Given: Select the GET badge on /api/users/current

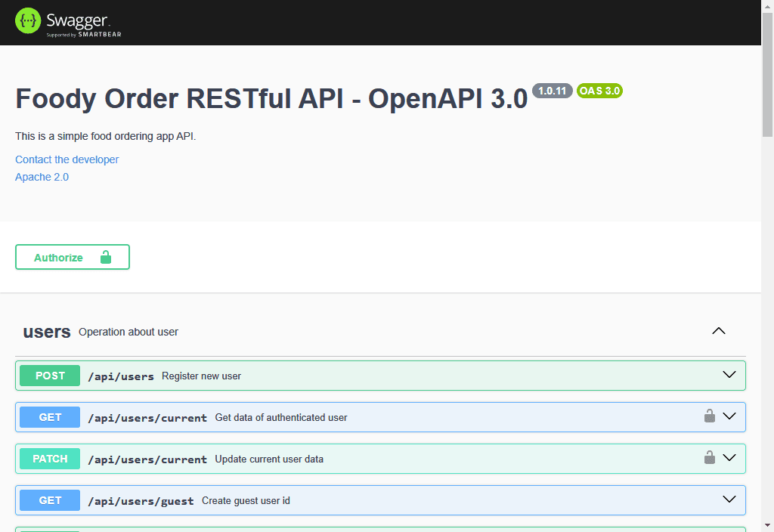Looking at the screenshot, I should click(49, 416).
